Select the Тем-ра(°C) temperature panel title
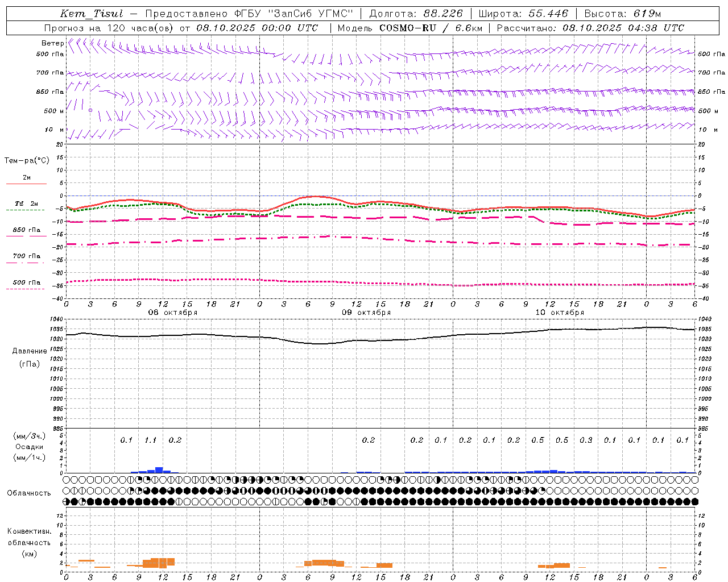The image size is (728, 582). (27, 161)
